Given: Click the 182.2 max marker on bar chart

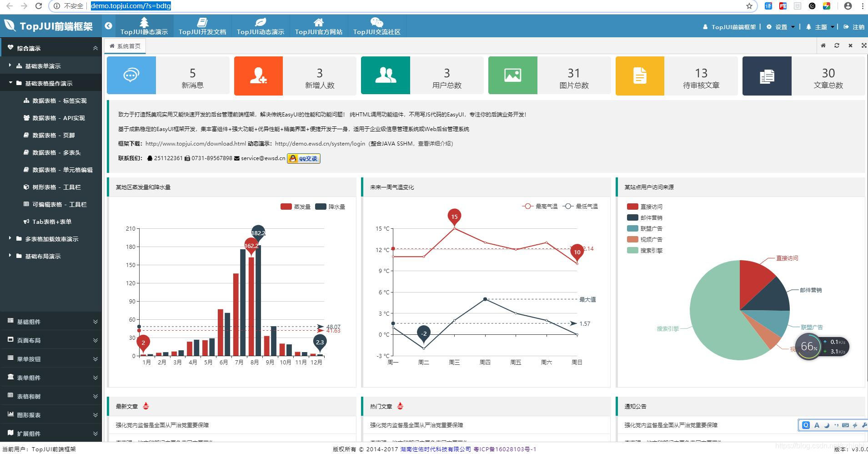Looking at the screenshot, I should tap(258, 233).
